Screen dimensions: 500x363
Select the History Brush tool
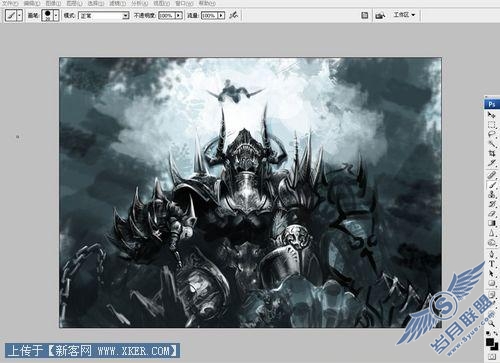click(x=491, y=204)
